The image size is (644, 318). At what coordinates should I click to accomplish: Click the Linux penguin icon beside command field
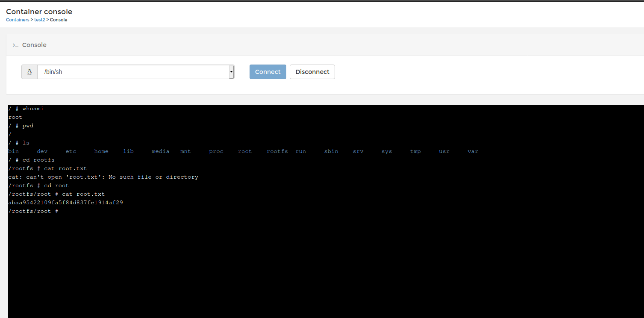tap(29, 72)
